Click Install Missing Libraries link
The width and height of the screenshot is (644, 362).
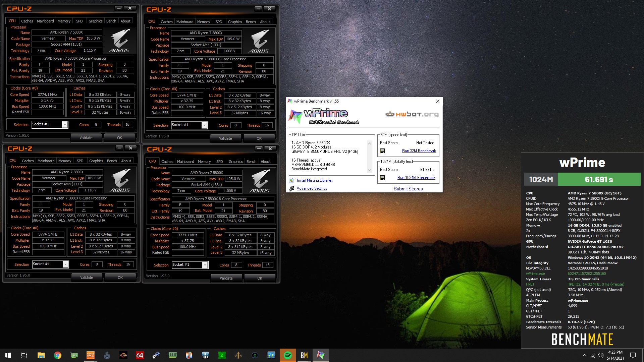(x=315, y=180)
